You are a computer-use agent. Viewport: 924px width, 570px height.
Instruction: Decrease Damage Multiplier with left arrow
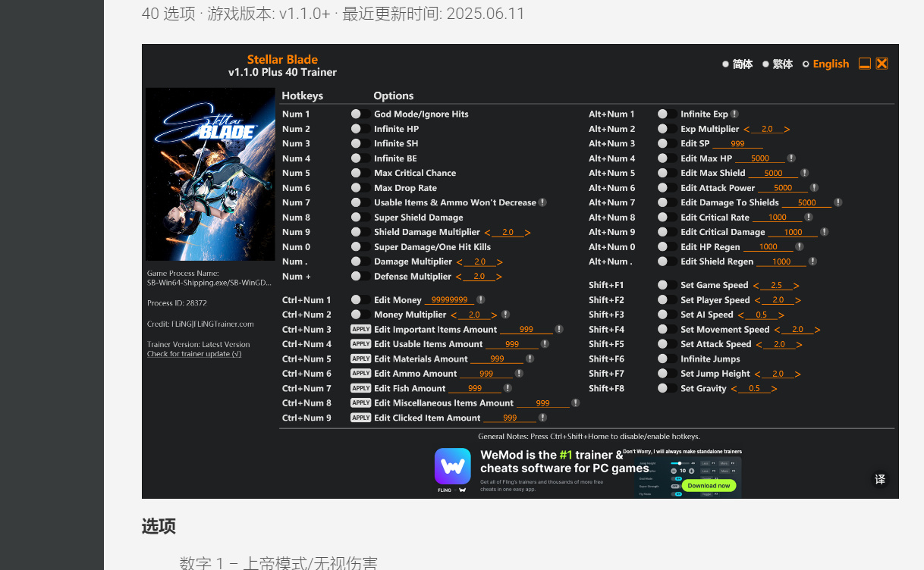point(459,262)
